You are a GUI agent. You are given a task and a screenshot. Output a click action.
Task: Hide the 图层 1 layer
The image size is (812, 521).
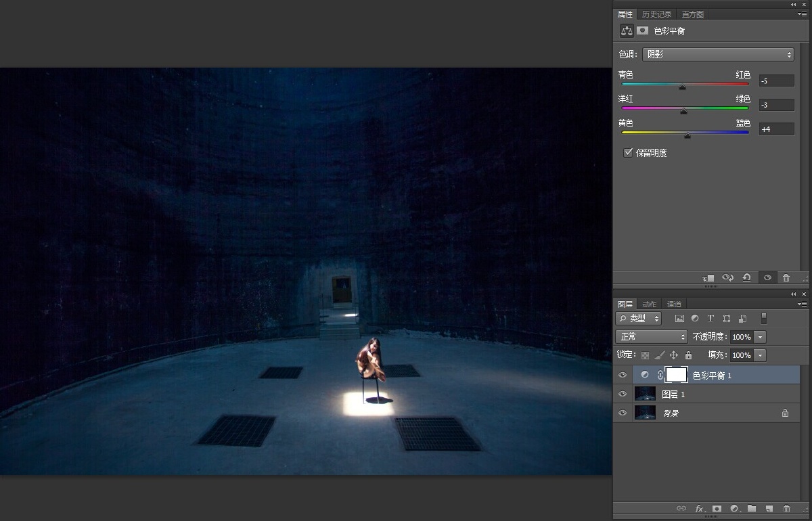click(x=623, y=394)
